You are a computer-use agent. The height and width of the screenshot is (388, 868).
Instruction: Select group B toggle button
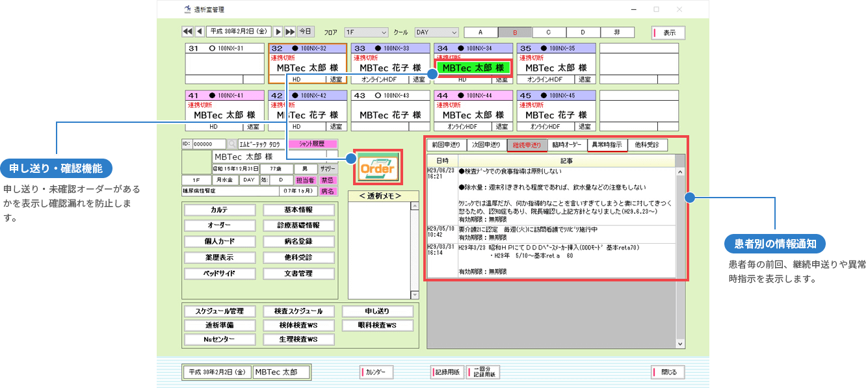pos(515,32)
